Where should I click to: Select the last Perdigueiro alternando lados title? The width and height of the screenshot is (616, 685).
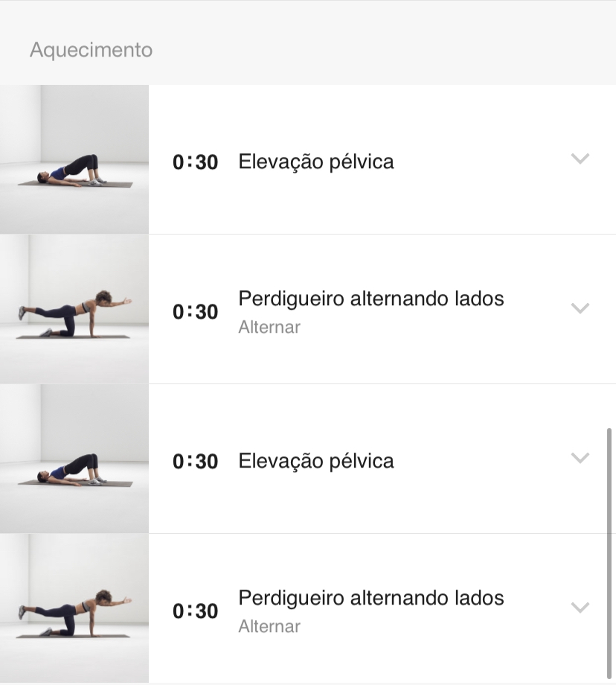pos(371,599)
